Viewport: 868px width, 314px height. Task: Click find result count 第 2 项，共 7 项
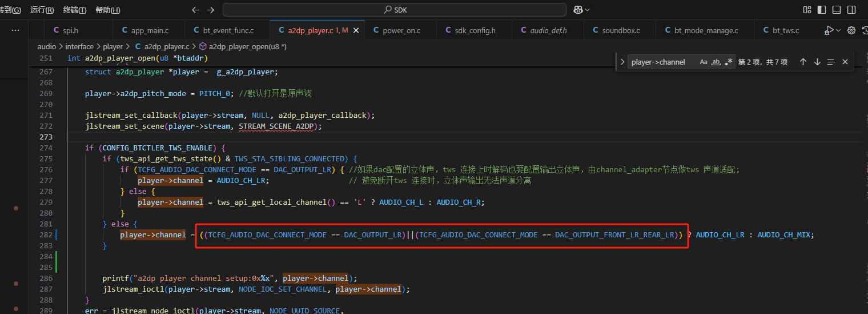[x=763, y=62]
